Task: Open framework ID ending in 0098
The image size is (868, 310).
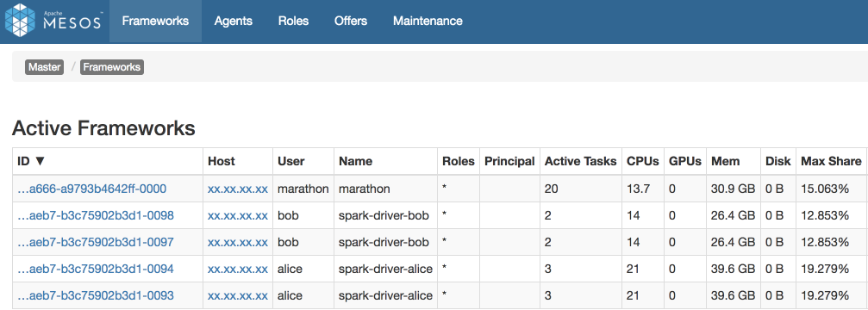Action: [96, 215]
